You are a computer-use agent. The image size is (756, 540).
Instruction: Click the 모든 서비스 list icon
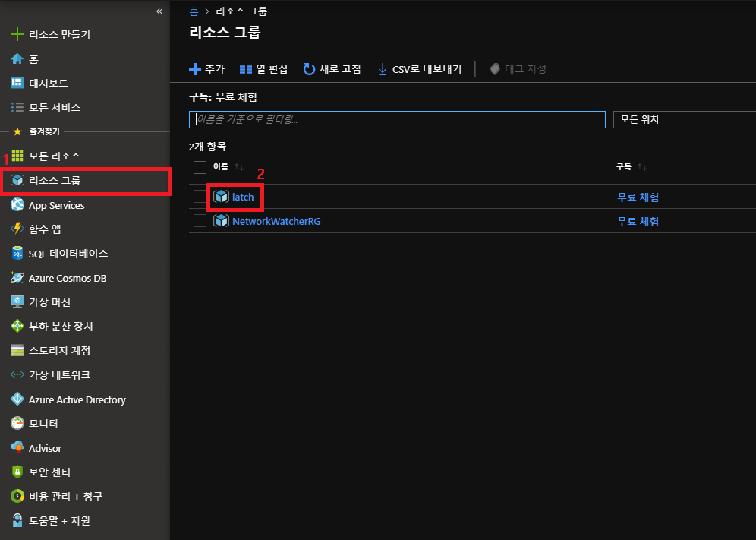17,107
